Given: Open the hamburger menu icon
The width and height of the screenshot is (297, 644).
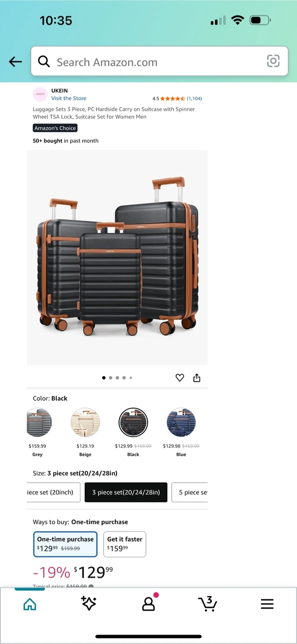Looking at the screenshot, I should coord(267,604).
